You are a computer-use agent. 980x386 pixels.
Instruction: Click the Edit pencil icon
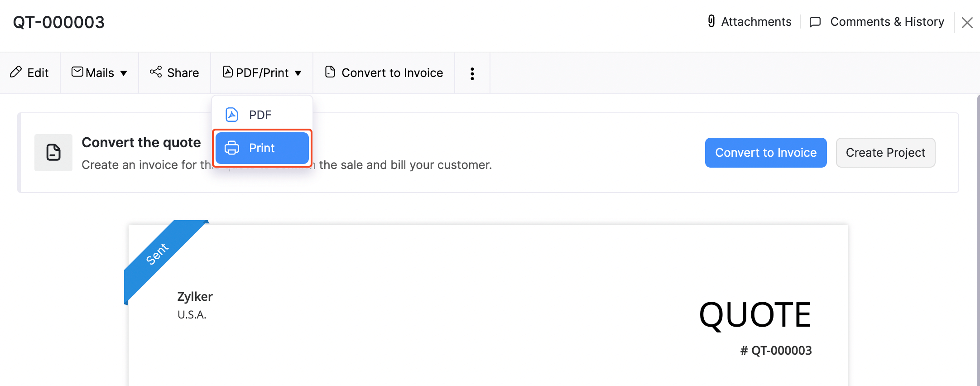pos(16,72)
